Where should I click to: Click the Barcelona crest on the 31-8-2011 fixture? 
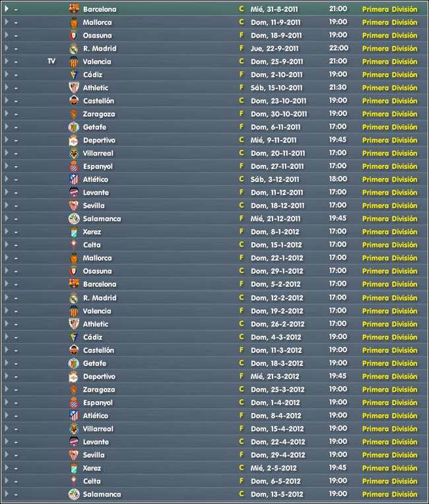point(74,9)
